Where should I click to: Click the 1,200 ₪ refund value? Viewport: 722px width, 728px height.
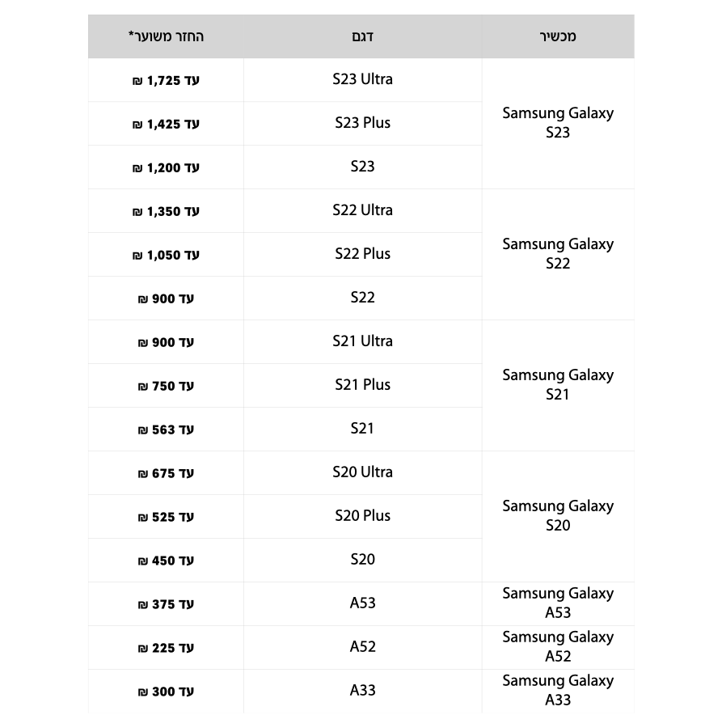166,168
